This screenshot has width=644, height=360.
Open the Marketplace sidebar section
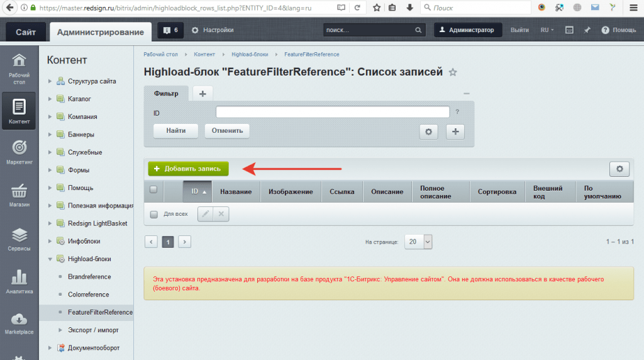[x=19, y=324]
